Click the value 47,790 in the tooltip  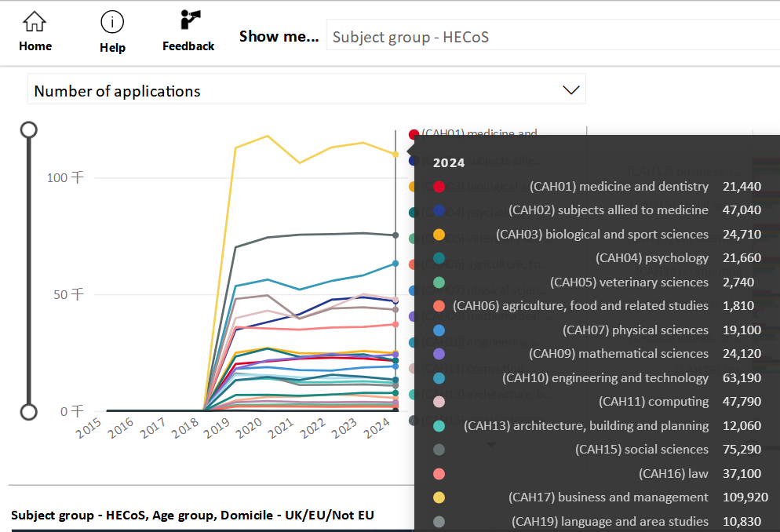[x=742, y=401]
